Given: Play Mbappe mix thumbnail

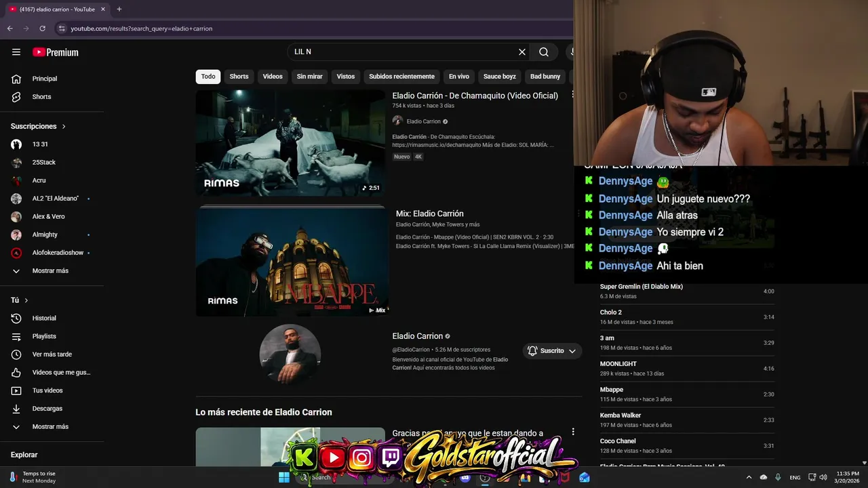Looking at the screenshot, I should click(292, 261).
